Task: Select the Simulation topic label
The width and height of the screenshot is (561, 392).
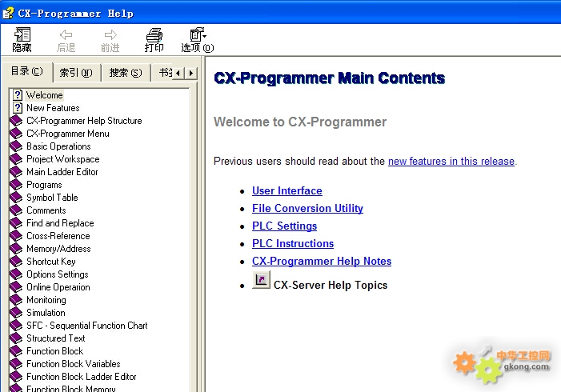Action: click(x=46, y=313)
